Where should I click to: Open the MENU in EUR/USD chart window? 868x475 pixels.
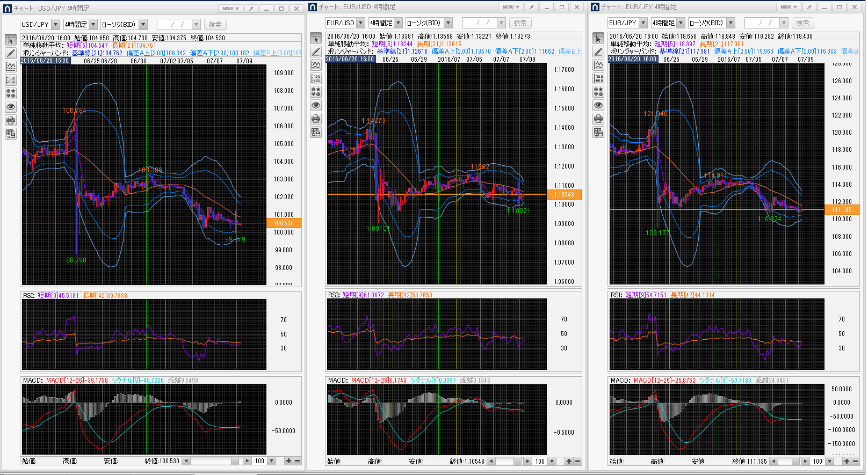pyautogui.click(x=510, y=7)
